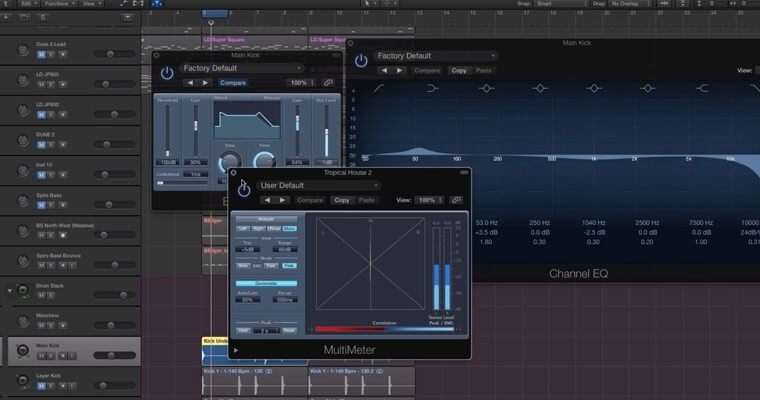Unmute the Dune 2 Lead track
The height and width of the screenshot is (400, 760).
41,54
